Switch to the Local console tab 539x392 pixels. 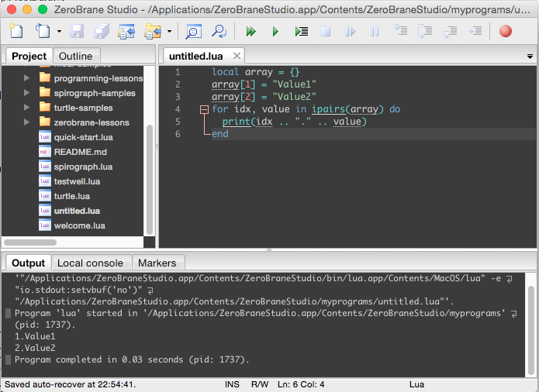90,263
